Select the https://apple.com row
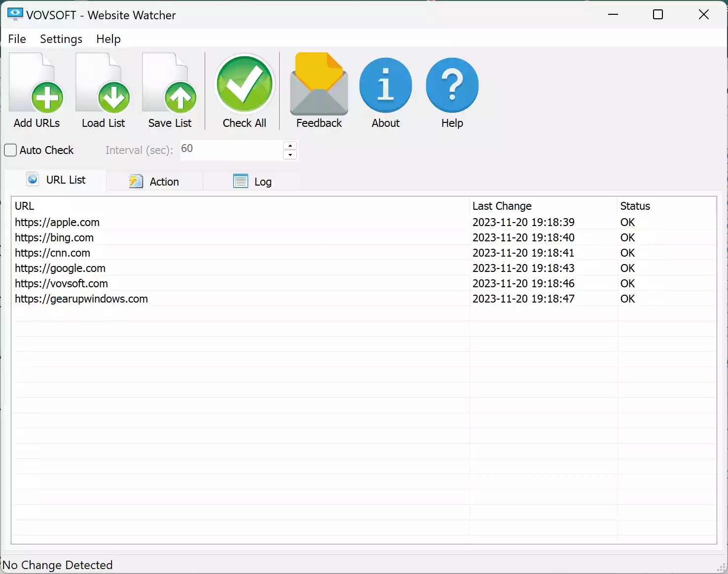728x574 pixels. point(364,222)
